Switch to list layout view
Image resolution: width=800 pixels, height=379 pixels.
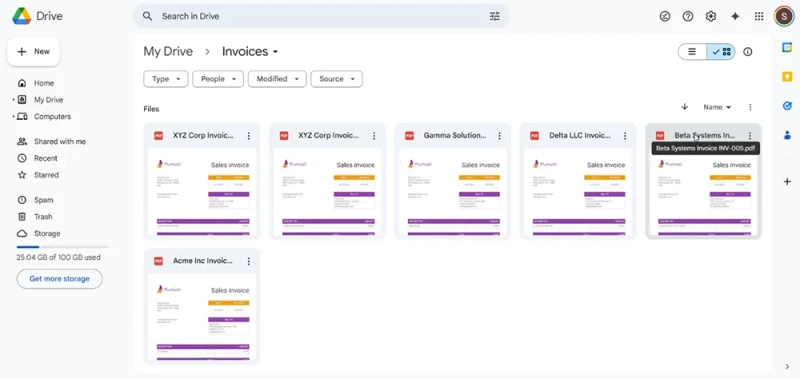coord(692,52)
